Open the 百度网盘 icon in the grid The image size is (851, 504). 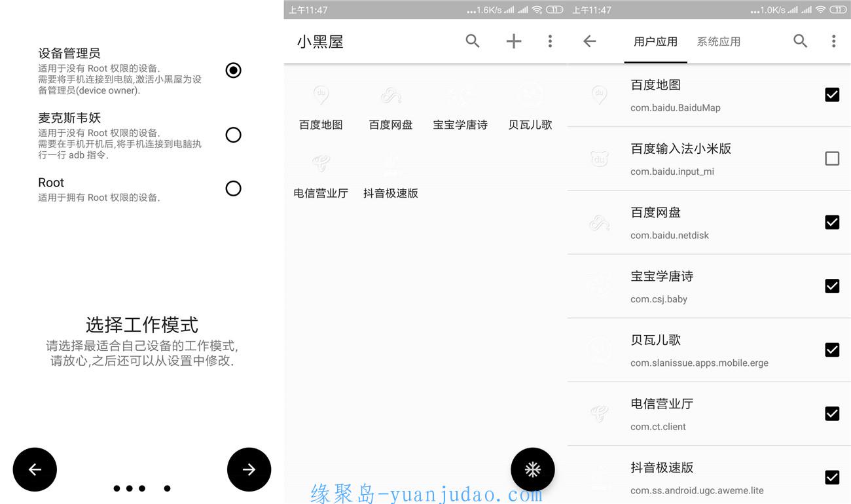(x=391, y=96)
